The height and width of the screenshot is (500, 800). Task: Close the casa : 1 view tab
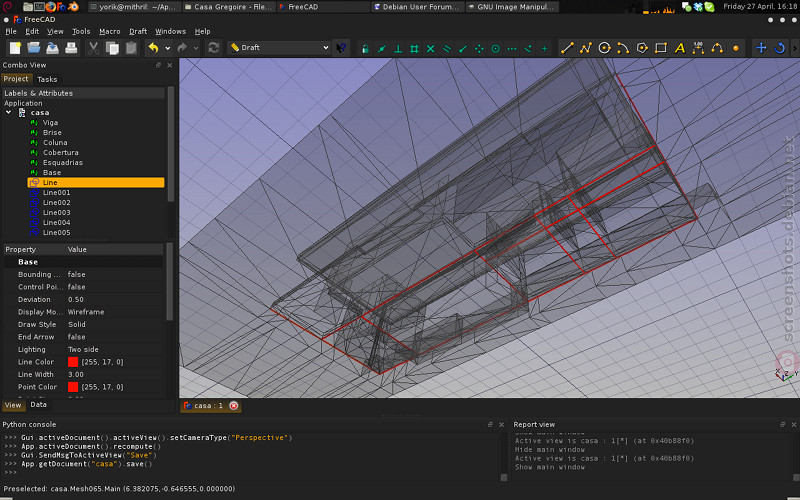(234, 406)
